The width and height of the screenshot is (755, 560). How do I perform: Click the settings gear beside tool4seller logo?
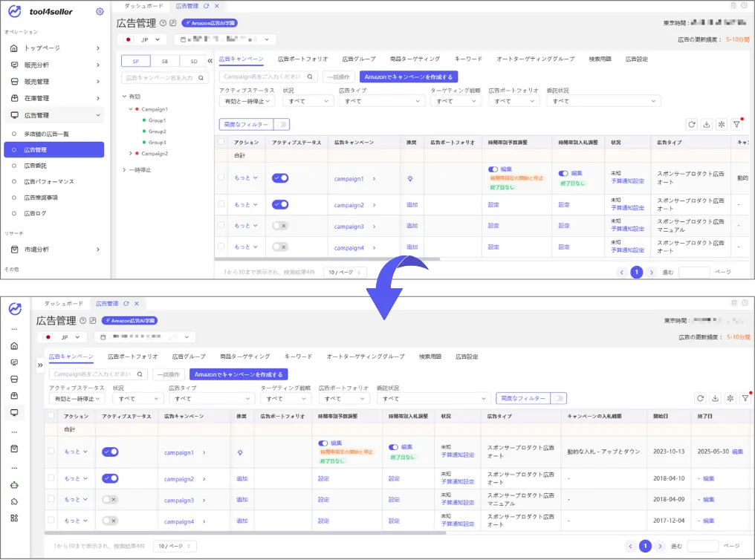[100, 12]
